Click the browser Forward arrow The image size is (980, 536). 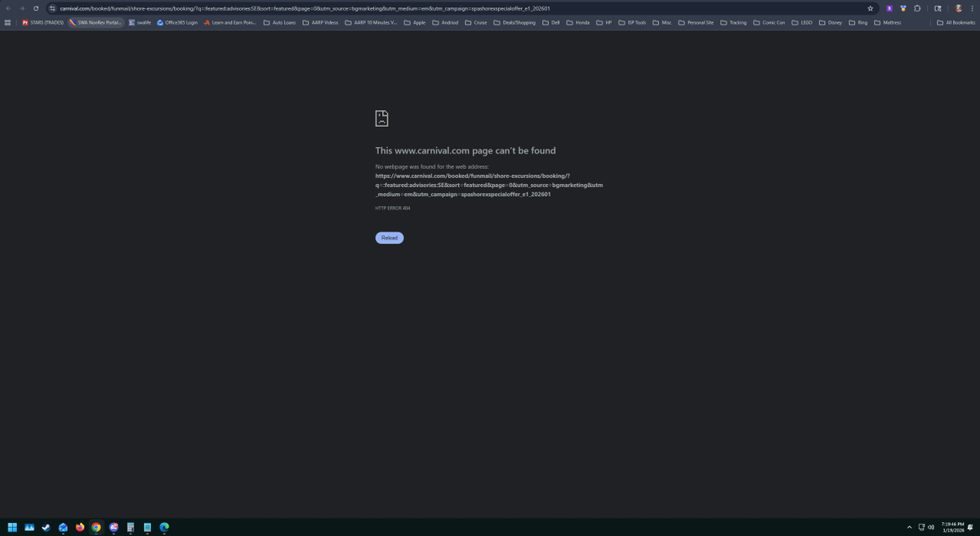pos(22,8)
